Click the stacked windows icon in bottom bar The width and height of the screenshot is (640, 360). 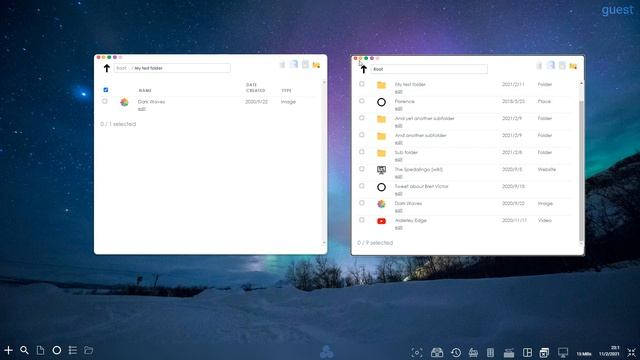[544, 352]
